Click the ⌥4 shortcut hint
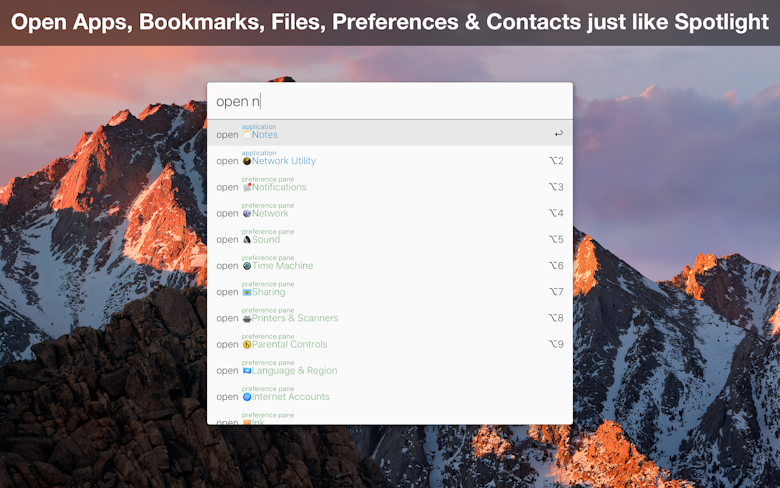 556,213
